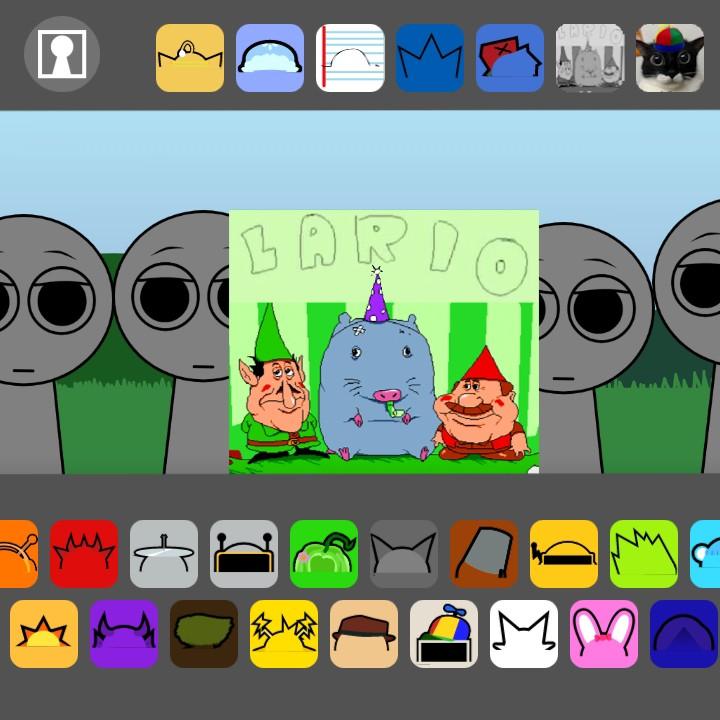Click the LARIO picture in the center
The image size is (720, 720).
click(x=384, y=341)
